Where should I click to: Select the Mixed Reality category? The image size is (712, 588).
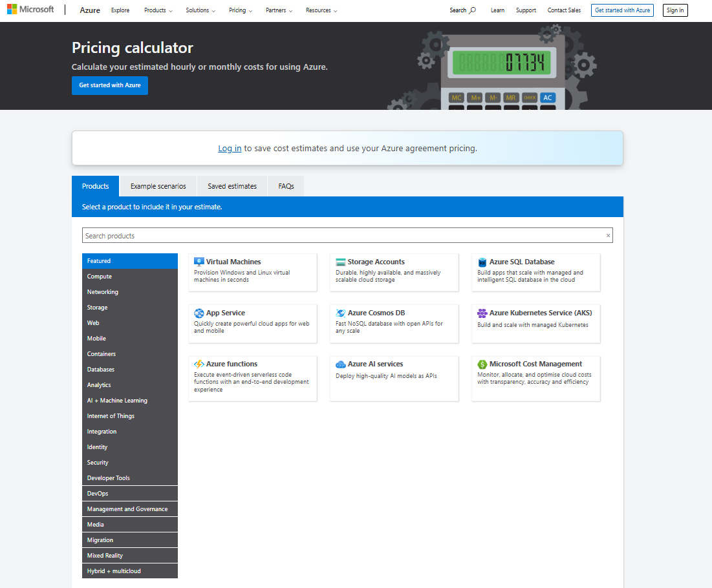coord(130,555)
